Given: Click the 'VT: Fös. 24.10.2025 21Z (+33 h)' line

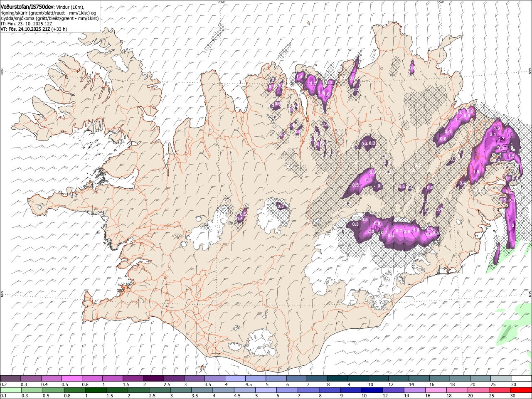Looking at the screenshot, I should [x=34, y=29].
